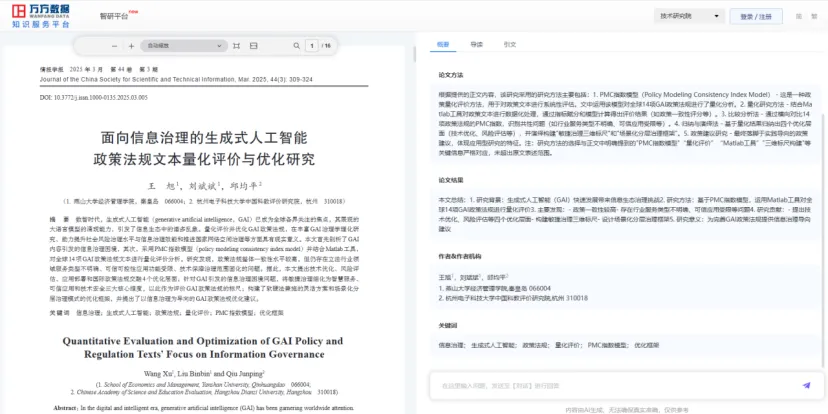Screen dimensions: 828x414
Task: Click the paper-plane send icon
Action: (x=806, y=385)
